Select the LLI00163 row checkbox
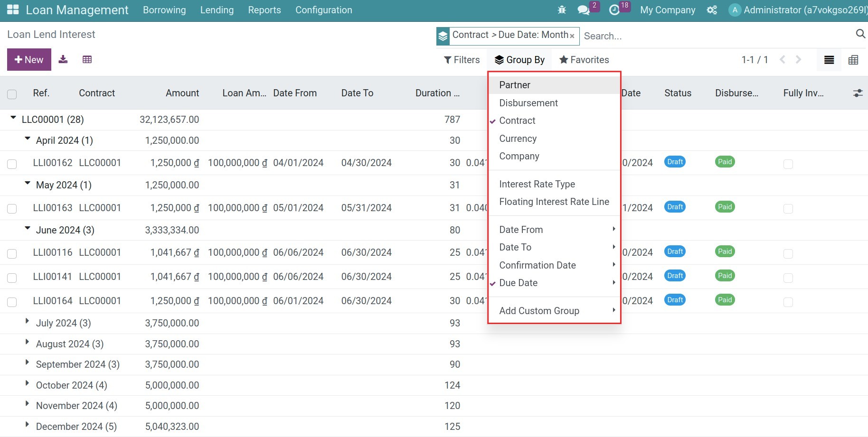Screen dimensions: 868x437 pos(12,209)
